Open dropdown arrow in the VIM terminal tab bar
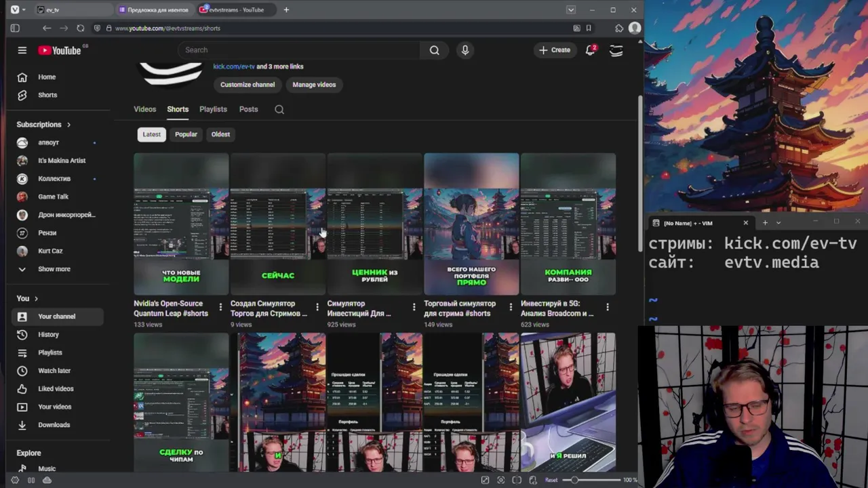868x488 pixels. pyautogui.click(x=778, y=223)
